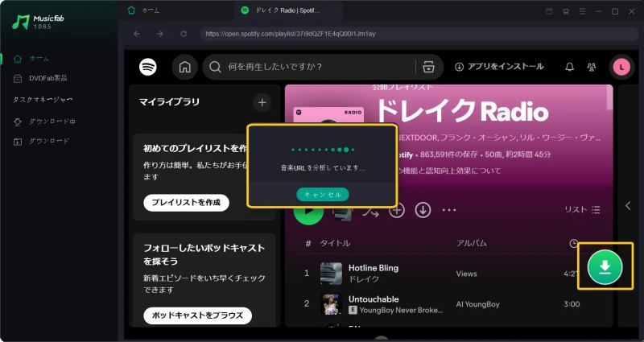Click アプリをインストール link
This screenshot has height=342, width=644.
499,67
